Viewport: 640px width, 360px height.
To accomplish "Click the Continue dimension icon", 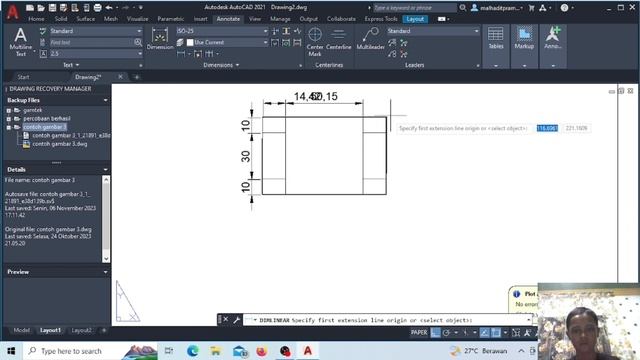I will (x=209, y=54).
